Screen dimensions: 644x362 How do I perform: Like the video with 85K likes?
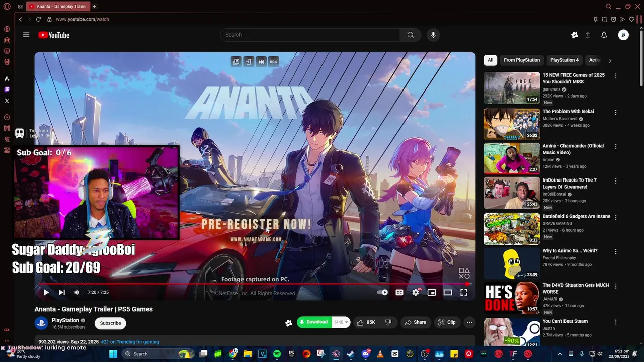[x=366, y=322]
